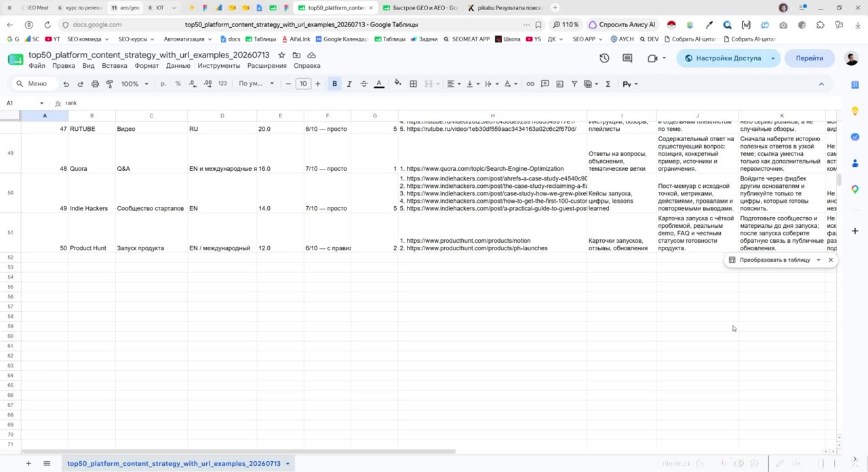Add a new sheet with plus icon

28,464
